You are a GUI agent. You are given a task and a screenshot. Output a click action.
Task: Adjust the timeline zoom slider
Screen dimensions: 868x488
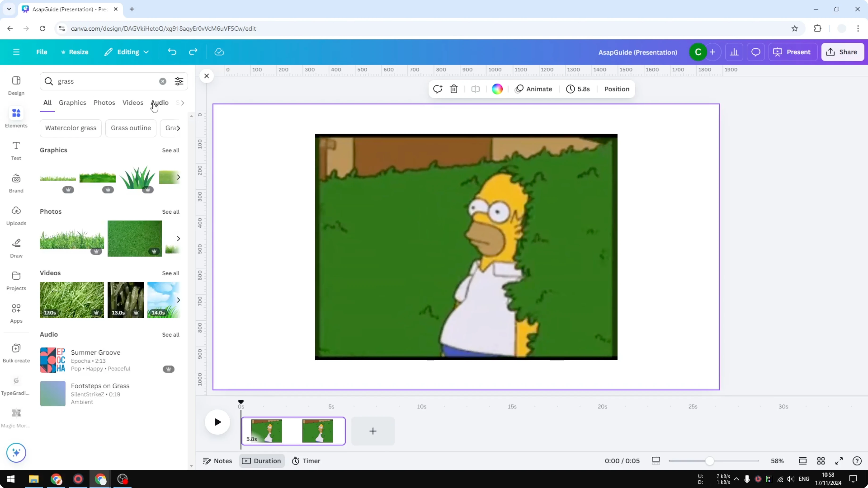pyautogui.click(x=710, y=461)
